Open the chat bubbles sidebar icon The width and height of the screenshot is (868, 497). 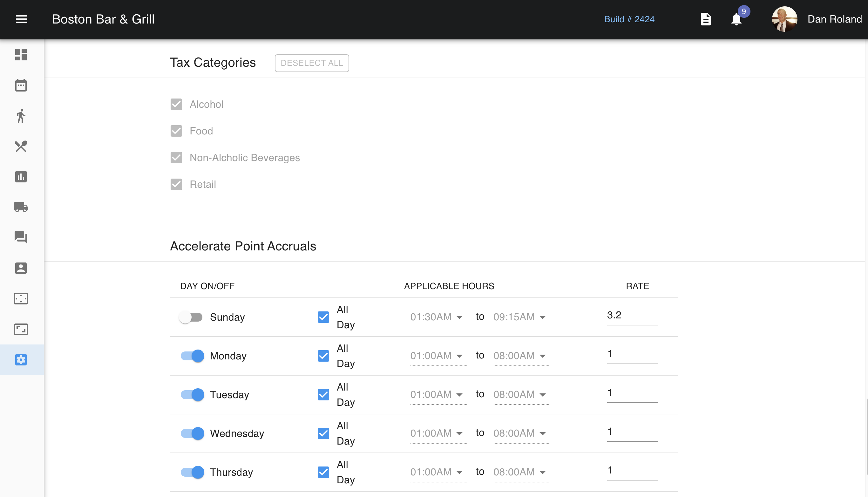21,238
